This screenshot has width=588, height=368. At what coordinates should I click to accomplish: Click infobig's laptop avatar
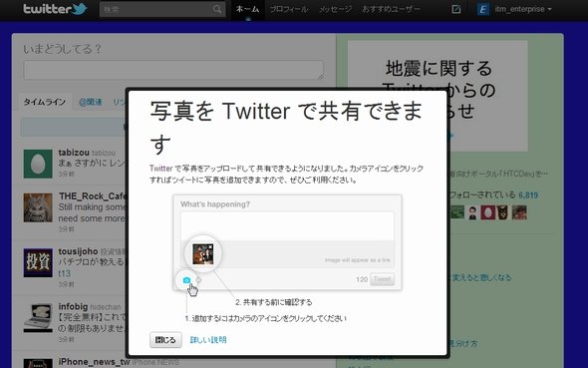[x=38, y=318]
